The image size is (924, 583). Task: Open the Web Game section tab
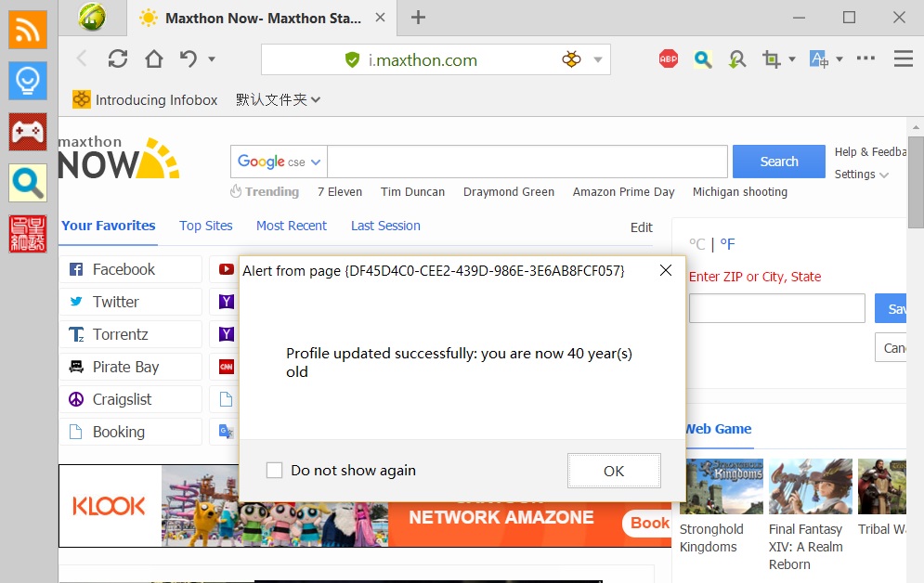(719, 429)
